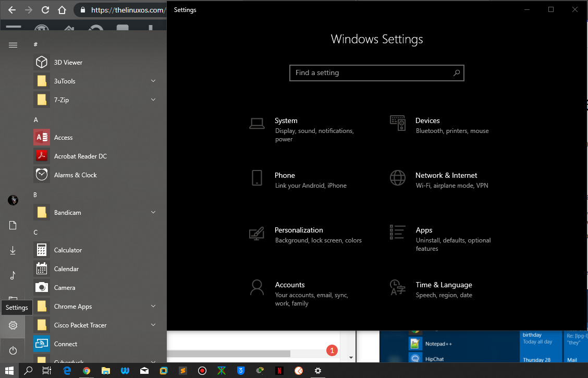This screenshot has height=378, width=588.
Task: Open Accounts settings
Action: click(x=289, y=285)
